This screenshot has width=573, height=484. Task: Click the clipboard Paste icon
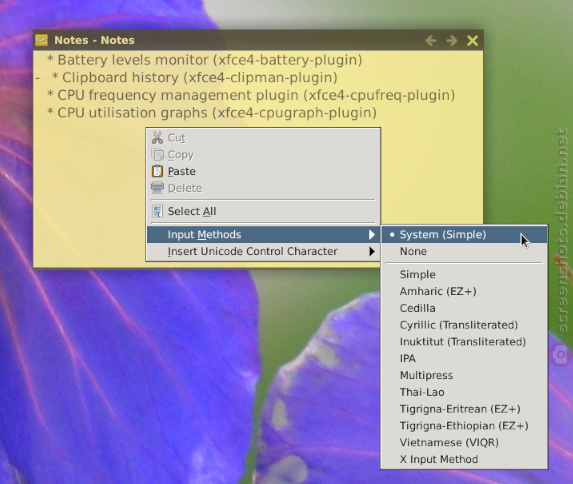(158, 171)
